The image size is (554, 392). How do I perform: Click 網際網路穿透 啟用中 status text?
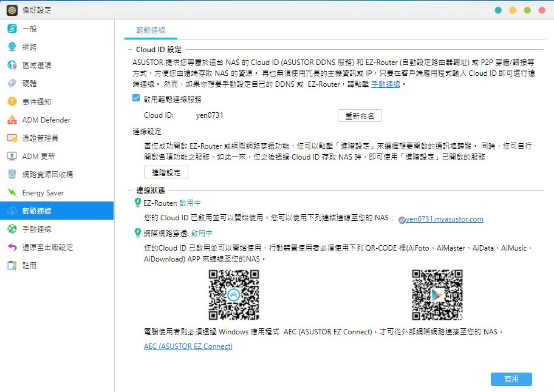[x=202, y=233]
